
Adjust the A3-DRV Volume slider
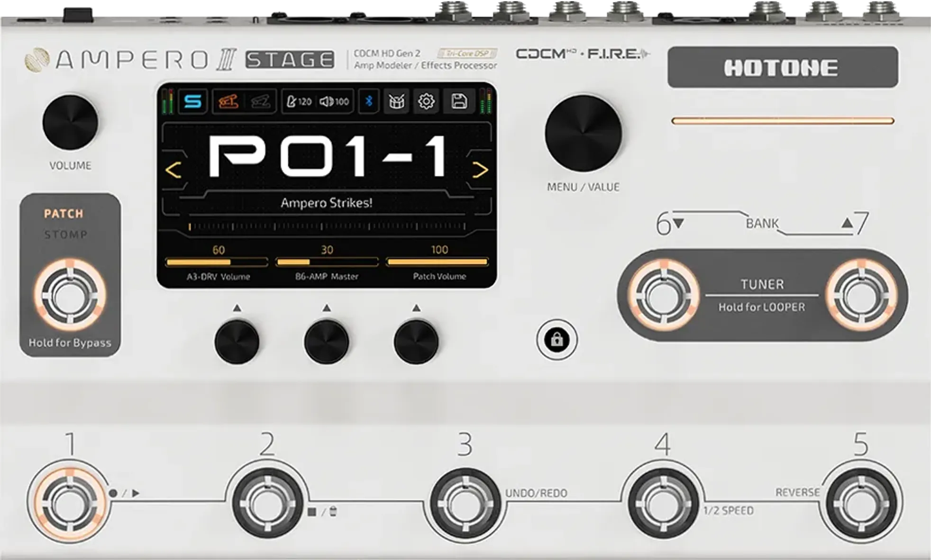pos(217,262)
